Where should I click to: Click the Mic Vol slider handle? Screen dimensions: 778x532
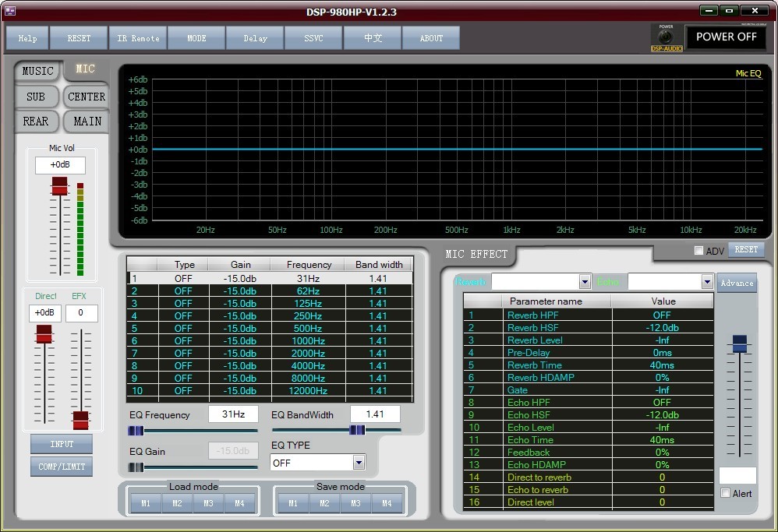(59, 186)
